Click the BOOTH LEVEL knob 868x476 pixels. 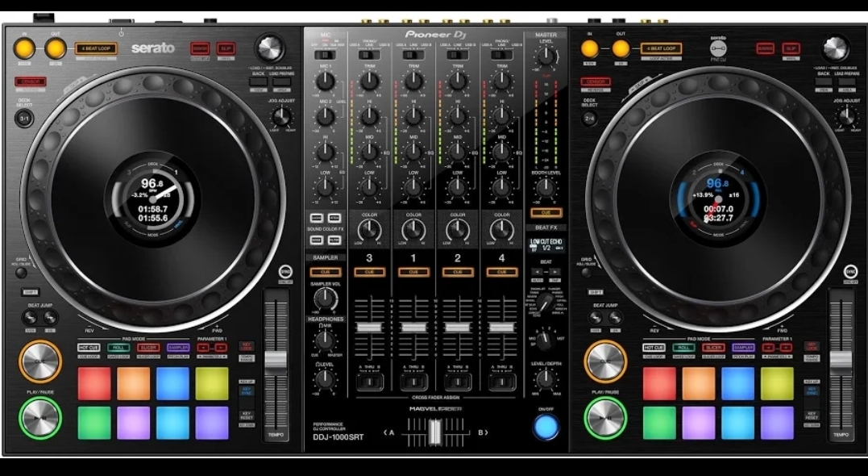546,188
